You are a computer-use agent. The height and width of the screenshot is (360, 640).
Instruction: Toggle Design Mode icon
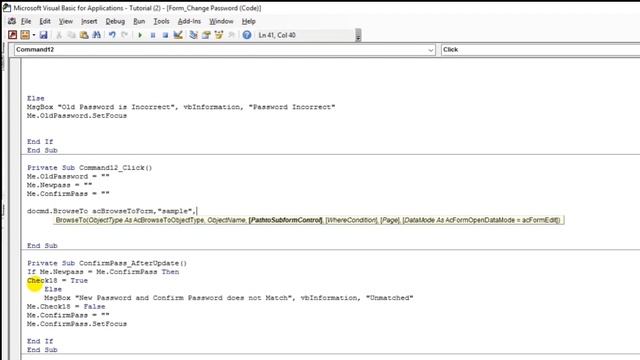[x=178, y=35]
